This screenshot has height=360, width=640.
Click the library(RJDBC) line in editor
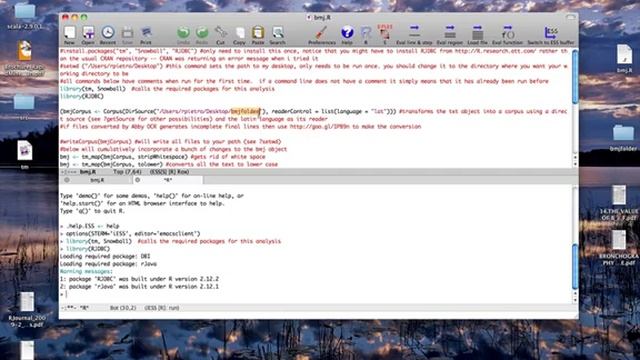(x=82, y=96)
